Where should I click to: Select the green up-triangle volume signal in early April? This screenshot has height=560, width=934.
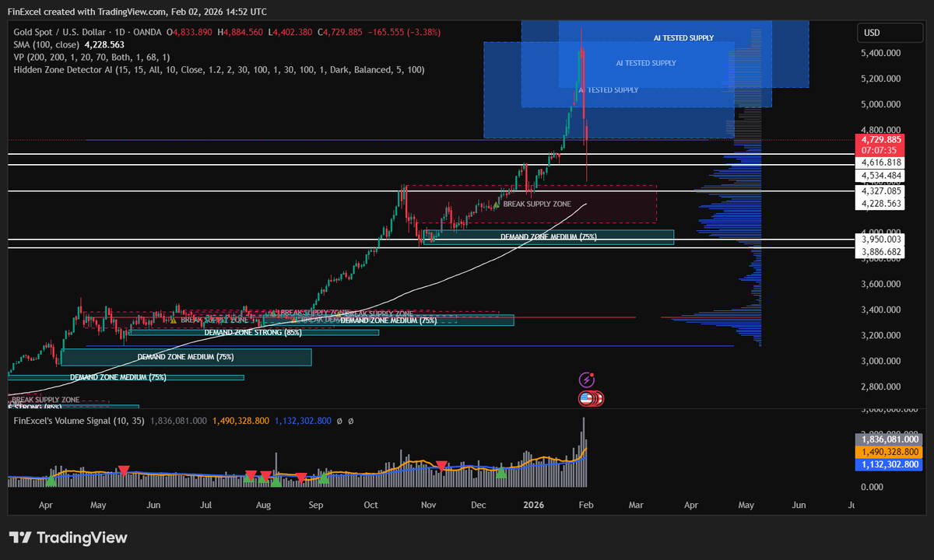51,481
